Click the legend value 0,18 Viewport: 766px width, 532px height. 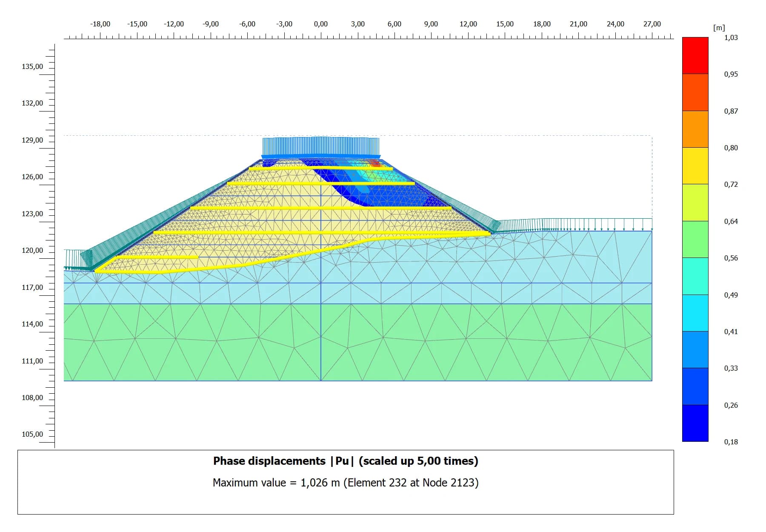(731, 442)
